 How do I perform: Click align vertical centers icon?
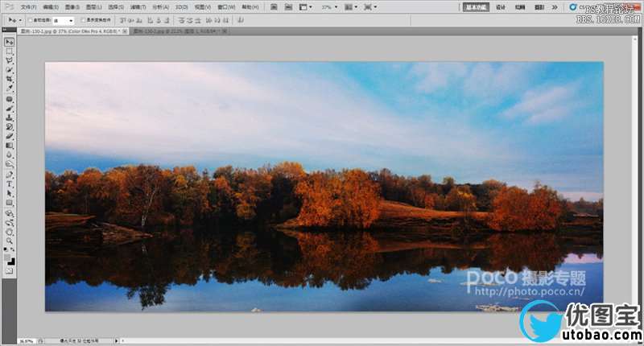131,20
